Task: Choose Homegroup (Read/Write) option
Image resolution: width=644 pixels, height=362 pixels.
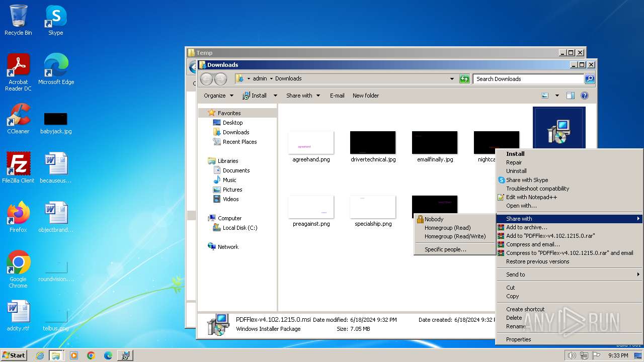Action: pyautogui.click(x=455, y=236)
